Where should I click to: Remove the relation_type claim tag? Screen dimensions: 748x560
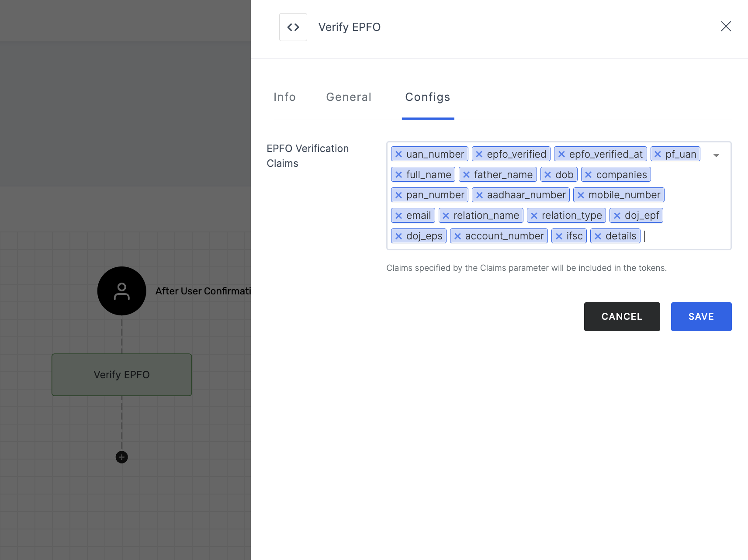534,216
